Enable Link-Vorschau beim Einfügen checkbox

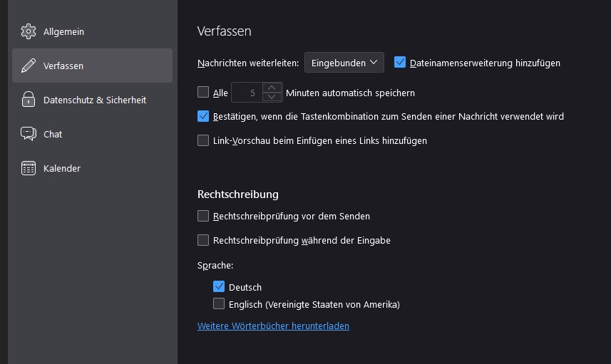pos(203,140)
